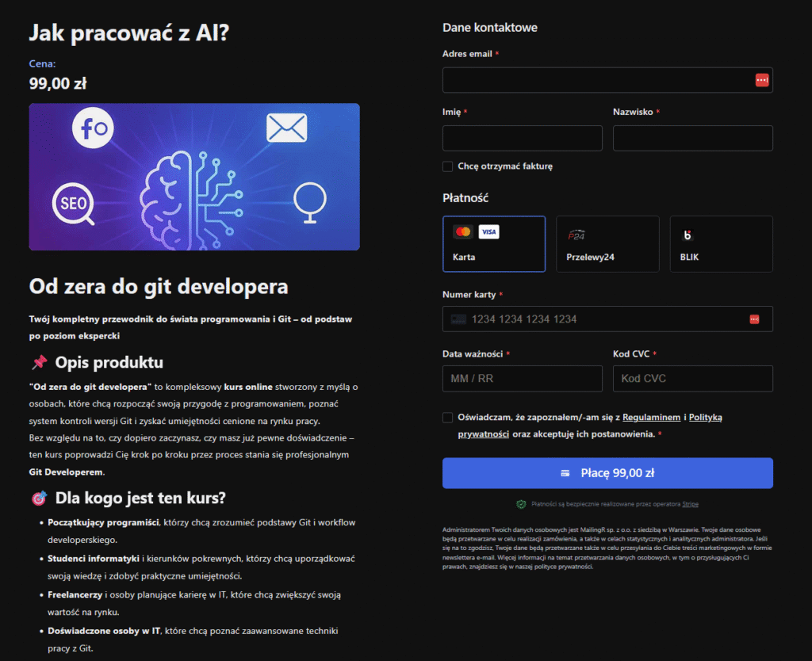The width and height of the screenshot is (812, 661).
Task: Click the SEO magnifier icon in banner
Action: coord(74,204)
